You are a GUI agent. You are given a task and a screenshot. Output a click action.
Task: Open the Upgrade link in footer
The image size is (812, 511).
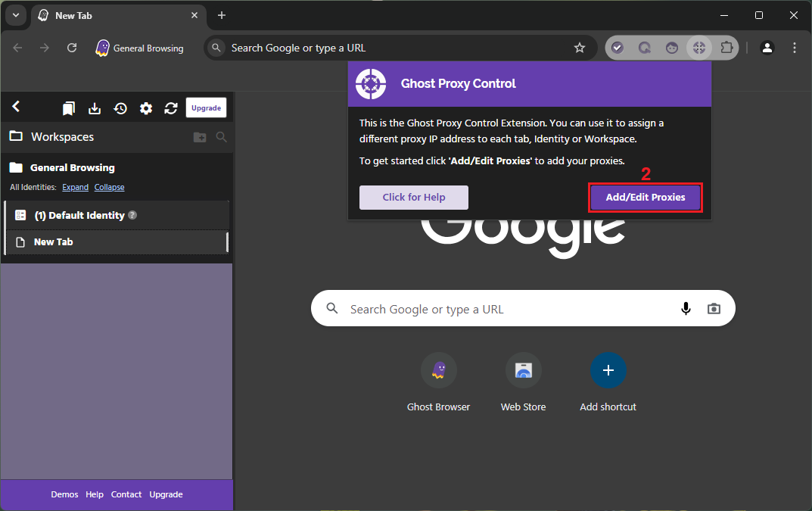166,494
